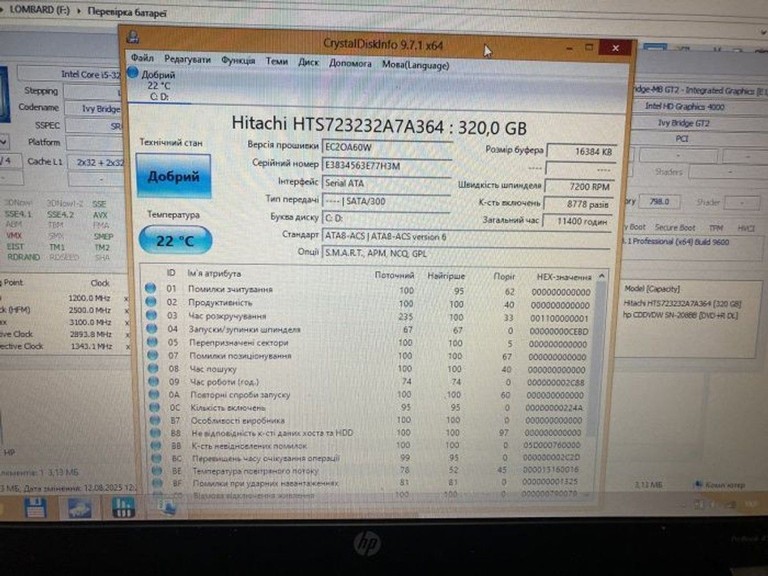768x576 pixels.
Task: Click status icon for Час розкручування row
Action: [x=151, y=315]
